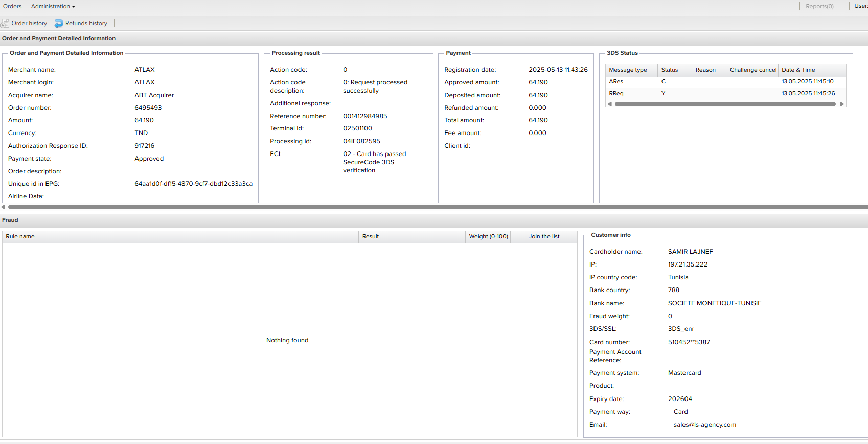Click the 3DS Status table right scroll arrow
868x444 pixels.
[x=842, y=104]
